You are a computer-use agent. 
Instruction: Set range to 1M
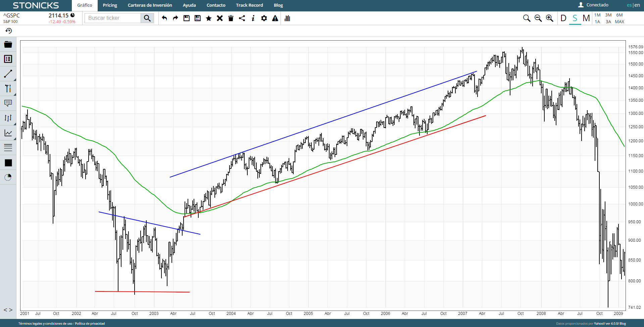[x=597, y=15]
